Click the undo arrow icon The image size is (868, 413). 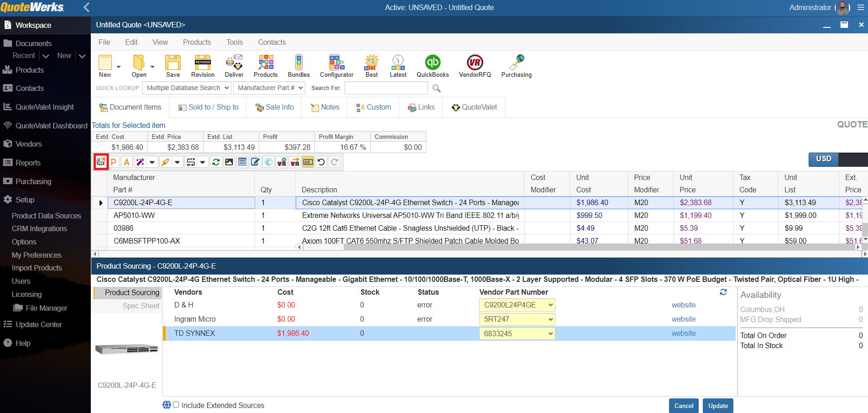pyautogui.click(x=321, y=162)
